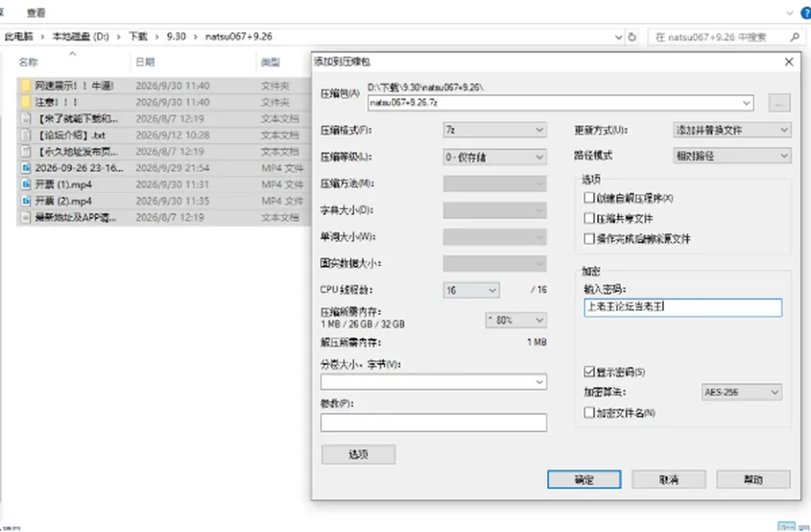Click the MP4 icon of (1).mp4 file
Image resolution: width=811 pixels, height=532 pixels.
26,185
